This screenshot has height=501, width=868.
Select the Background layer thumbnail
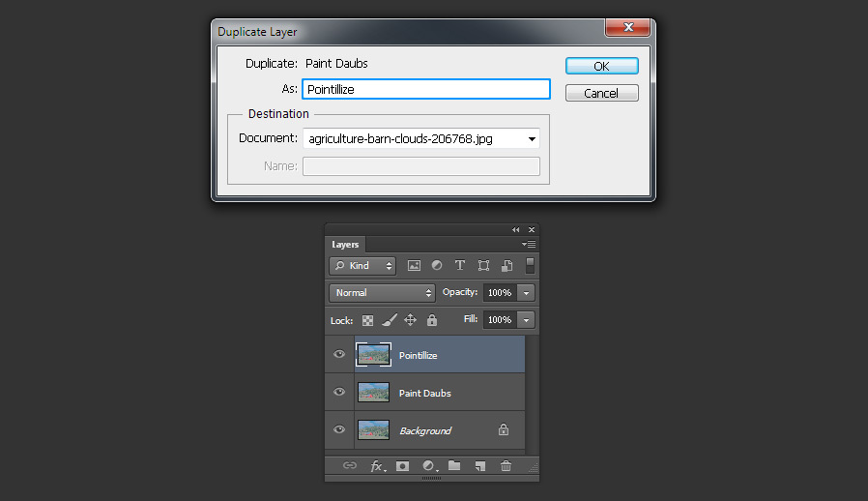374,430
